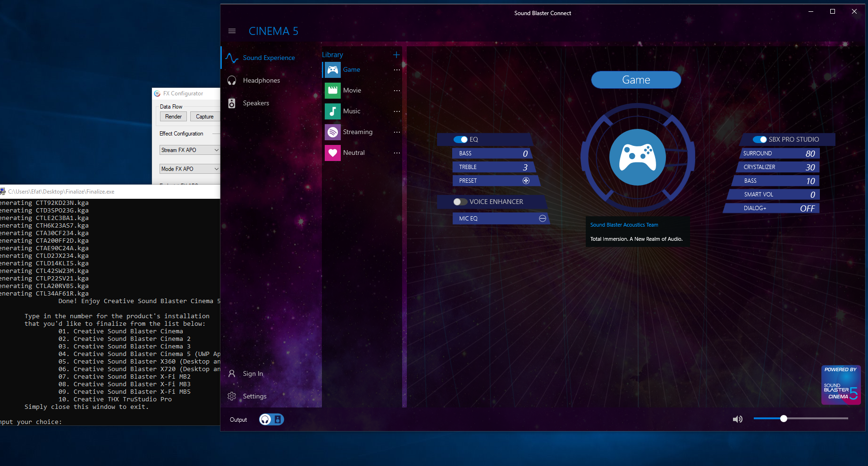Click the master volume slider handle
This screenshot has height=466, width=868.
(784, 418)
